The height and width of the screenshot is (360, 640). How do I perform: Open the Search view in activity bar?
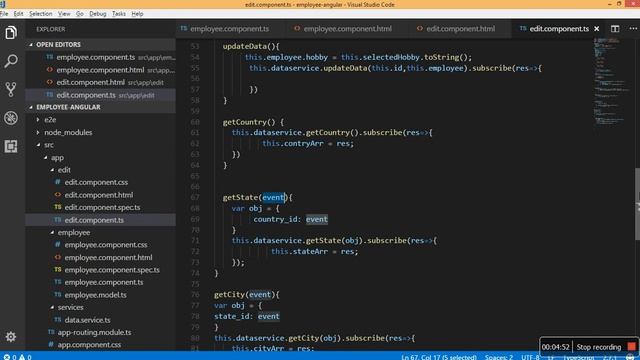11,61
